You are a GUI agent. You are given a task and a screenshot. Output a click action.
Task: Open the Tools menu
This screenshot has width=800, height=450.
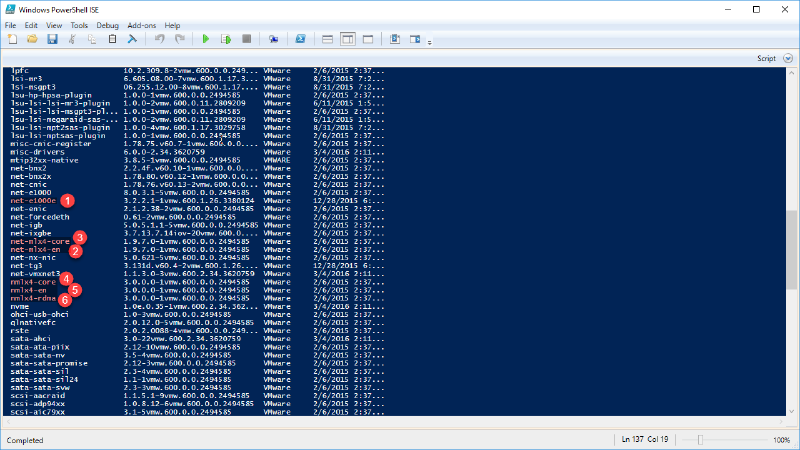(79, 25)
